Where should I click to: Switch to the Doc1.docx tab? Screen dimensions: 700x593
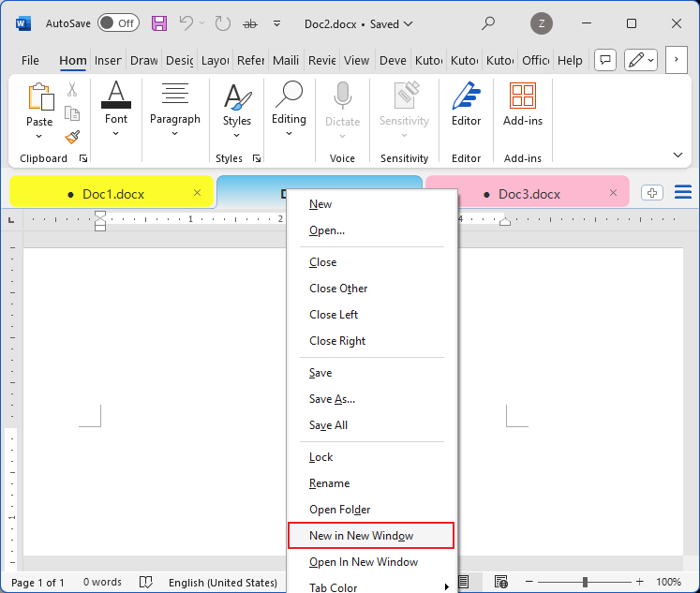[112, 194]
